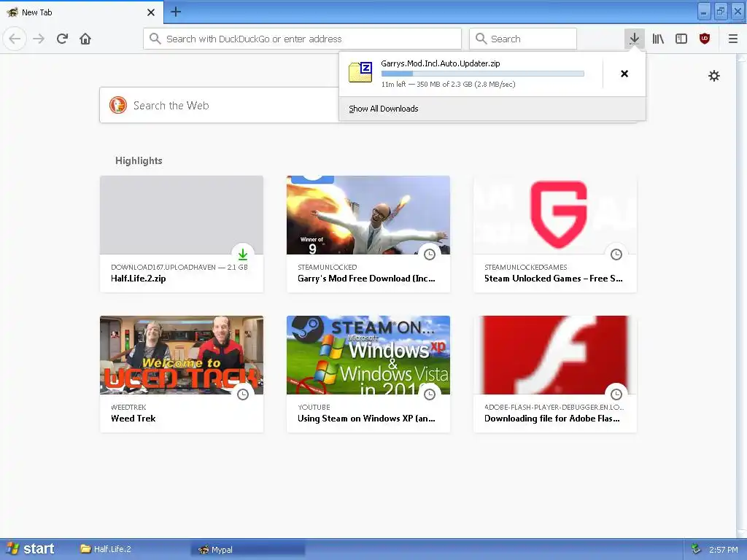The width and height of the screenshot is (747, 560).
Task: Click the Weed Trek title link
Action: point(133,419)
